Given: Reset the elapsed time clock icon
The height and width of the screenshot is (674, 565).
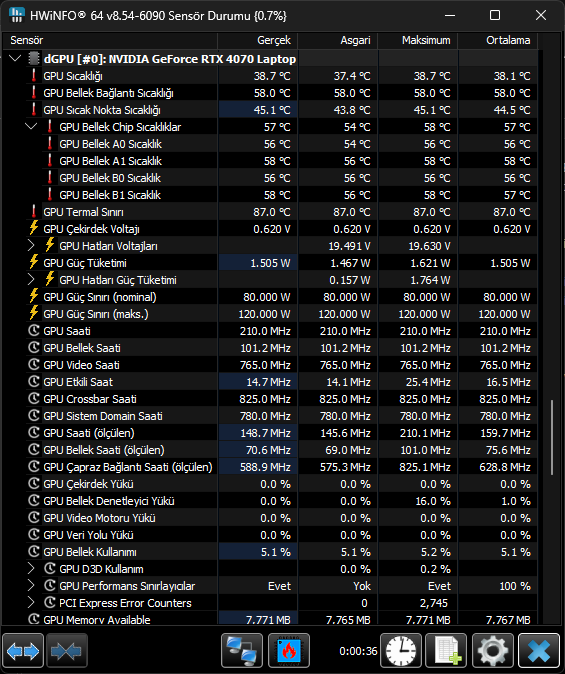Looking at the screenshot, I should [401, 651].
